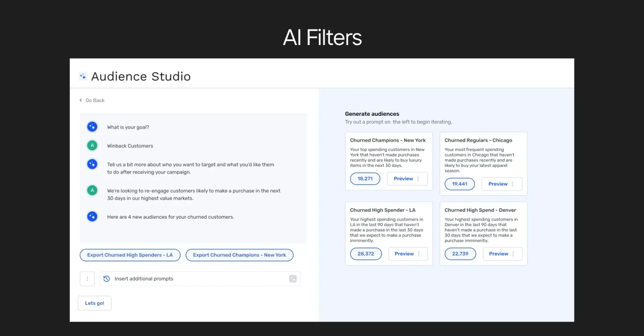This screenshot has width=644, height=336.
Task: Preview the Churned Regulars - Chicago audience
Action: pyautogui.click(x=502, y=184)
